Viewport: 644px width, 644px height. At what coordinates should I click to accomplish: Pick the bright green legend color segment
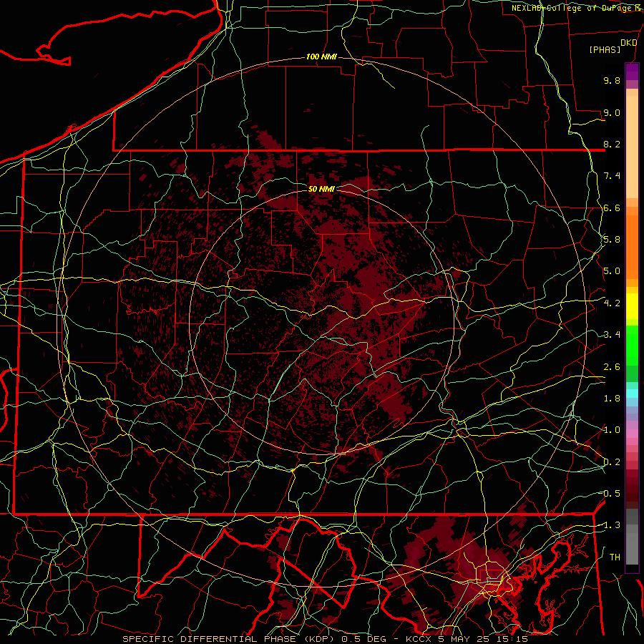(x=632, y=346)
